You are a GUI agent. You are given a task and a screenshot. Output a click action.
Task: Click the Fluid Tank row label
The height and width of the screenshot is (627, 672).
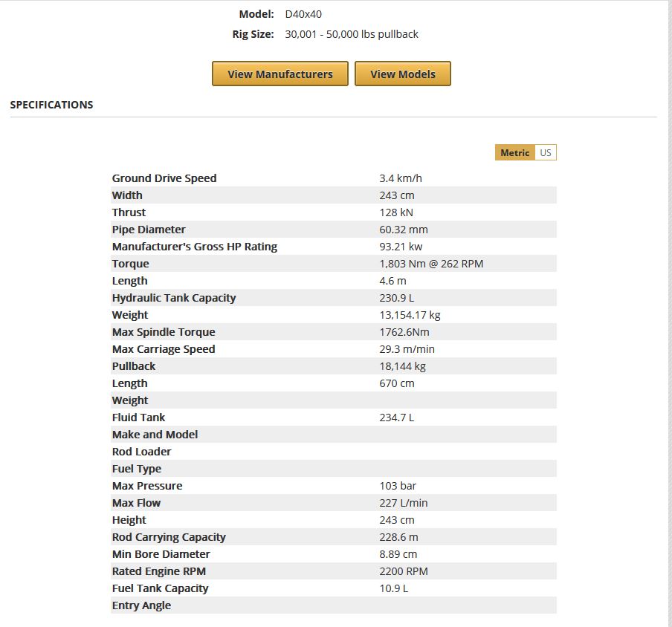coord(138,418)
